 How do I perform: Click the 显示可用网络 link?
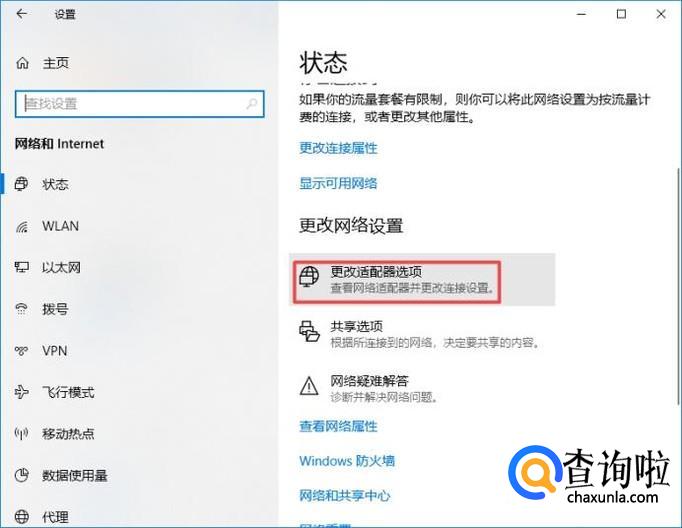pos(338,183)
